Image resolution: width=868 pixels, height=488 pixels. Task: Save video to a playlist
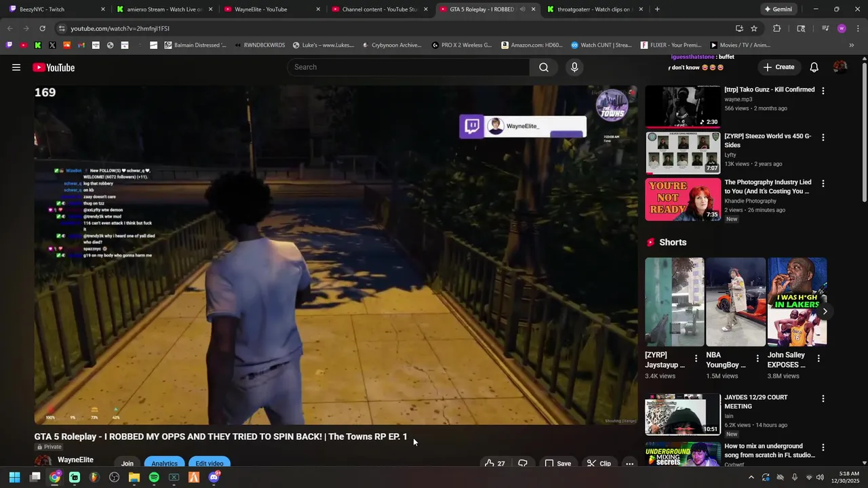[x=558, y=464]
